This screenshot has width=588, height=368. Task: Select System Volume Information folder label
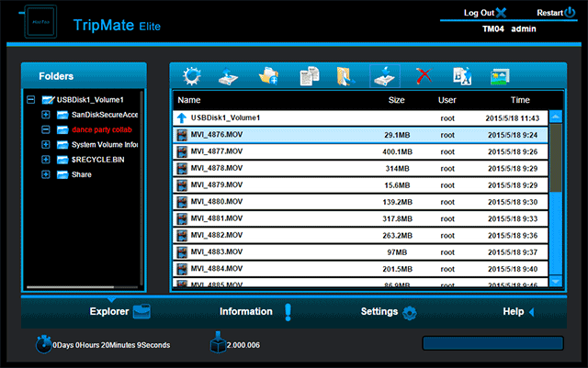105,145
